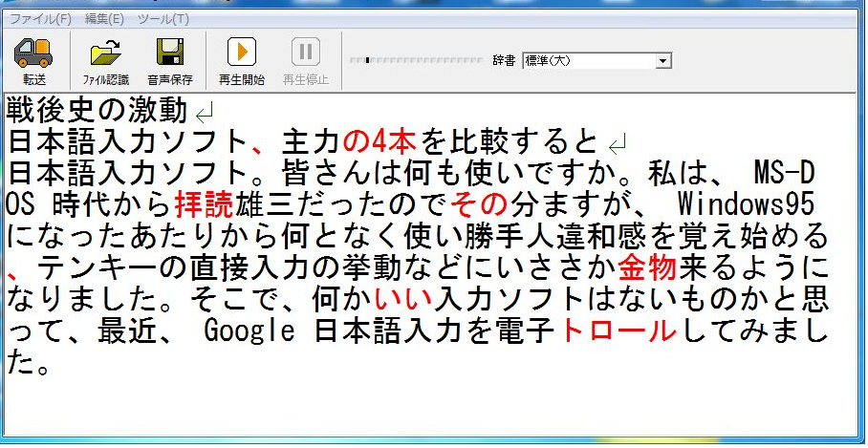Open the ツール(T) menu
The height and width of the screenshot is (448, 868).
point(163,19)
